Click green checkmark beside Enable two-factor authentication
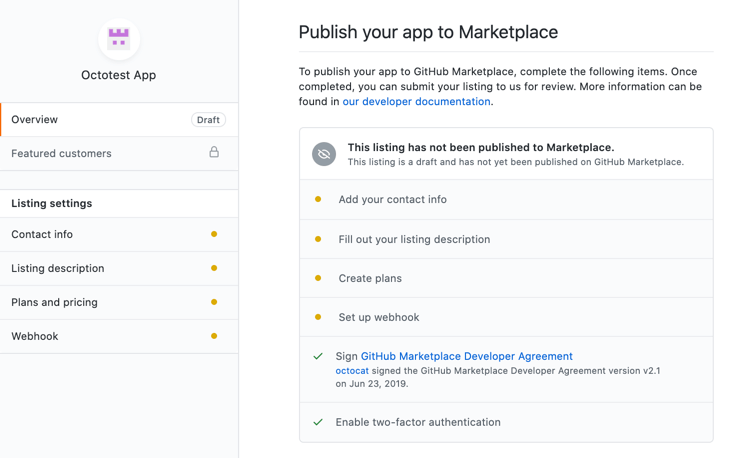Screen dimensions: 730x458 coord(318,422)
